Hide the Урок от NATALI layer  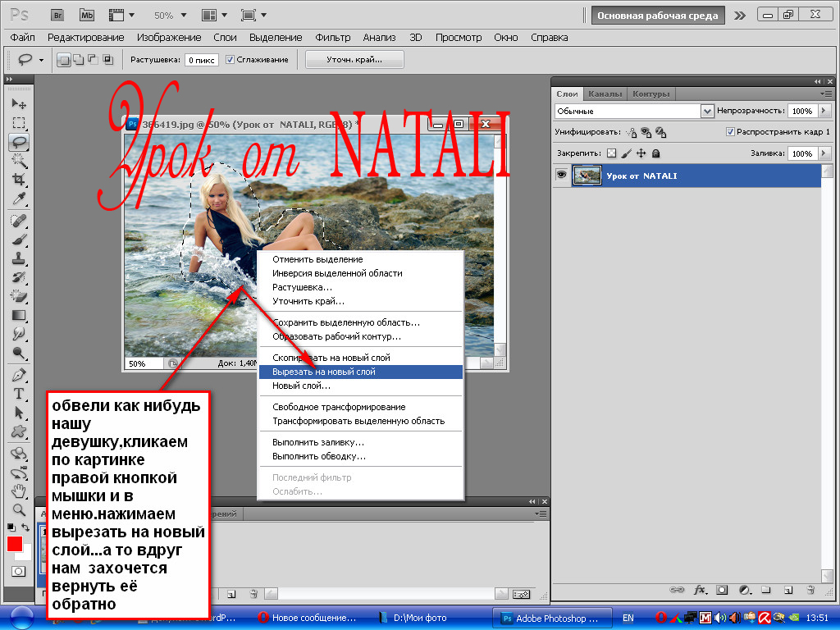tap(561, 176)
